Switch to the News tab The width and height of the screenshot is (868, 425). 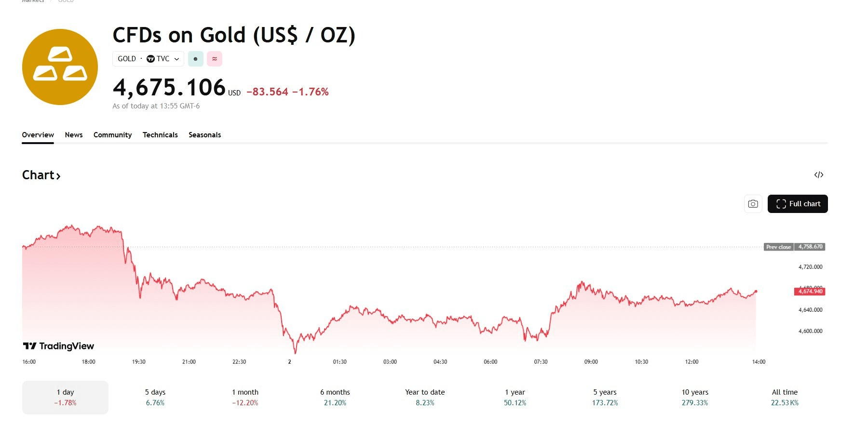(x=74, y=135)
